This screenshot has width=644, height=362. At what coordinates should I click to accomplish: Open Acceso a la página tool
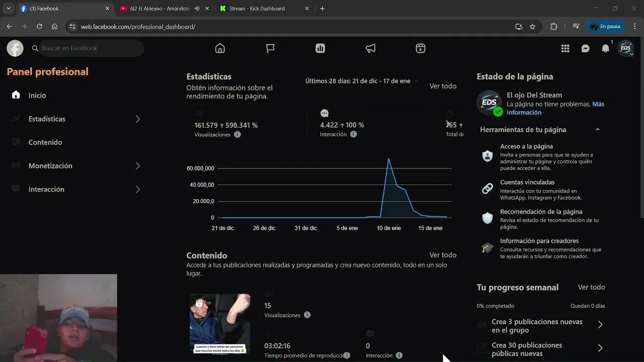542,158
